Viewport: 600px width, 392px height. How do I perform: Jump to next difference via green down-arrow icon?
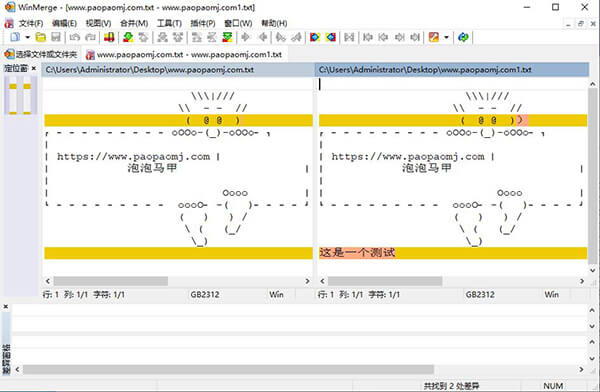pos(128,37)
